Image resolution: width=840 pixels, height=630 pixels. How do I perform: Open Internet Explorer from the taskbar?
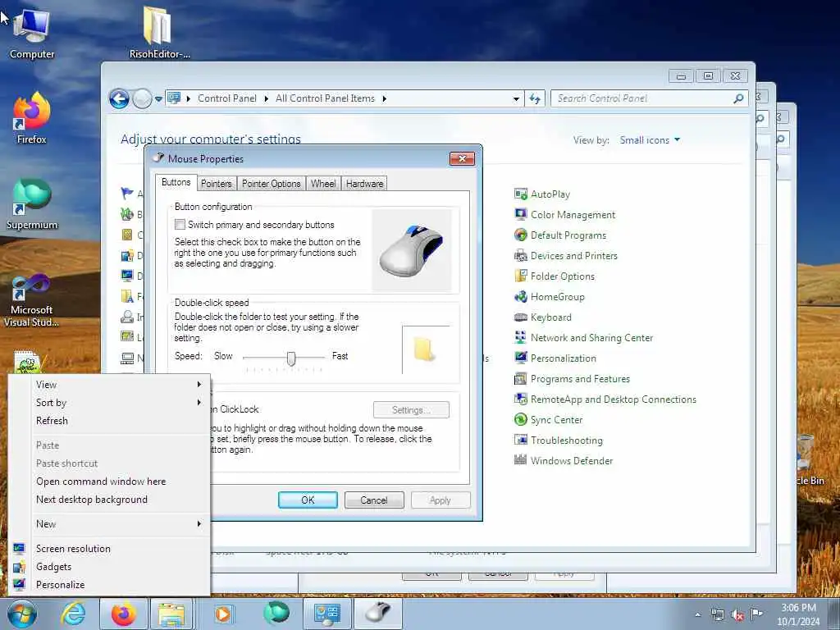(x=73, y=614)
